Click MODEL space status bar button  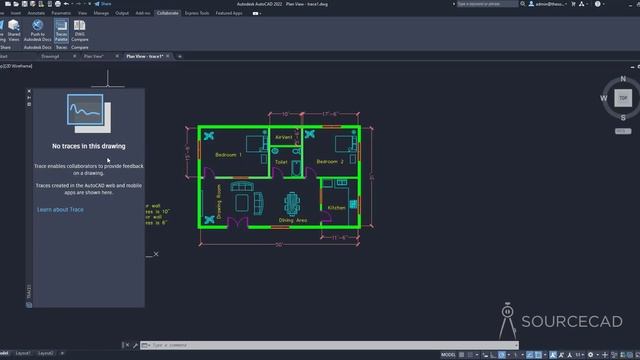click(x=448, y=355)
